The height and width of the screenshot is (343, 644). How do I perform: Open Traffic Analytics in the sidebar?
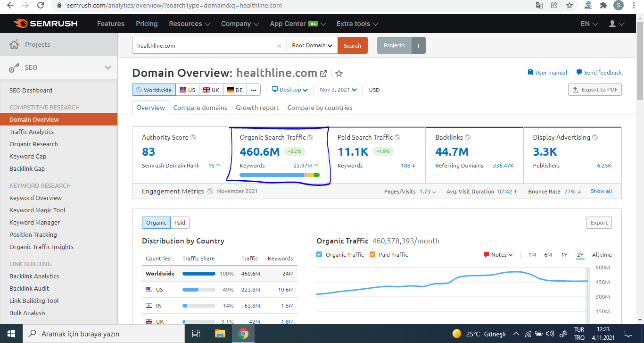32,132
